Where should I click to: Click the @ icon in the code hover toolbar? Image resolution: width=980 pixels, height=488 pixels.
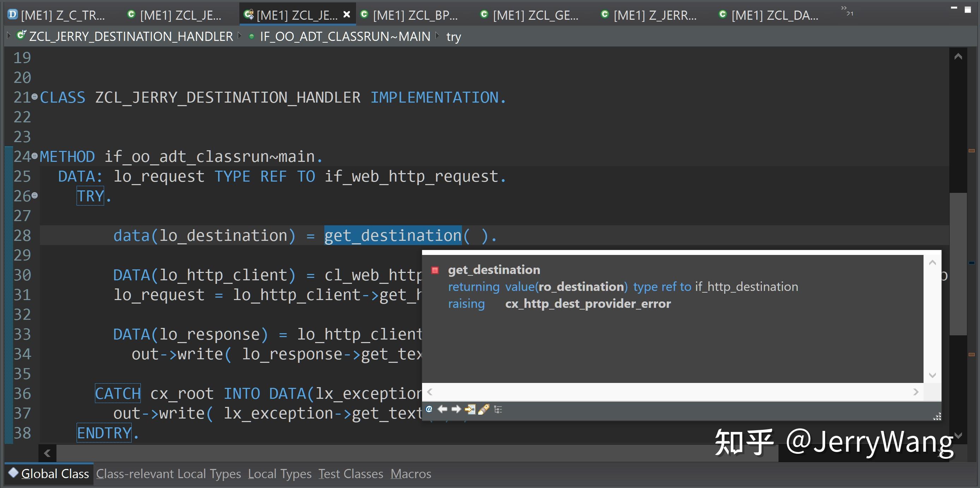click(429, 409)
